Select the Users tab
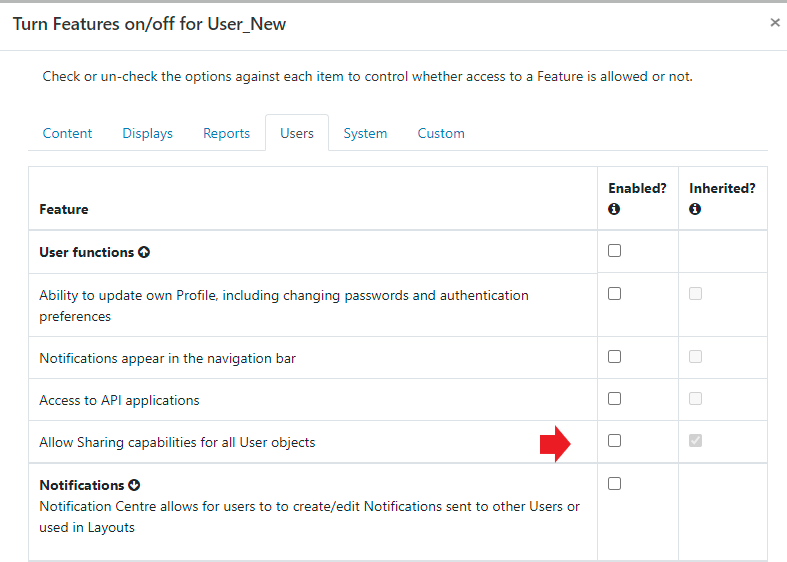The height and width of the screenshot is (562, 787). tap(297, 133)
